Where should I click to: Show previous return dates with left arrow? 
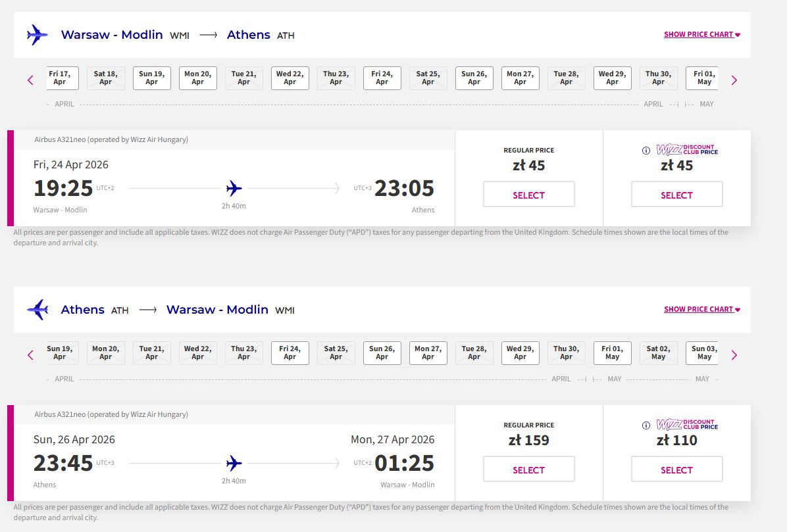31,355
